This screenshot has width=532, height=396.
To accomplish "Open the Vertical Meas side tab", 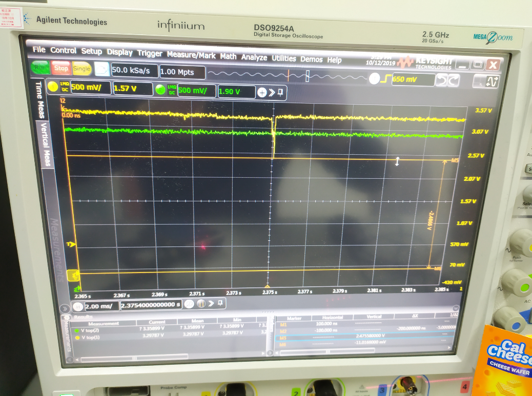I will pyautogui.click(x=45, y=144).
